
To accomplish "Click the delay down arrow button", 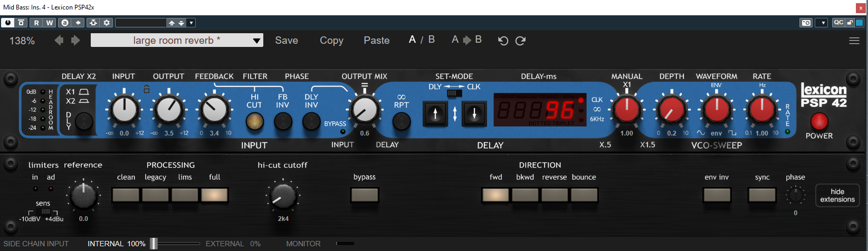I will tap(474, 113).
